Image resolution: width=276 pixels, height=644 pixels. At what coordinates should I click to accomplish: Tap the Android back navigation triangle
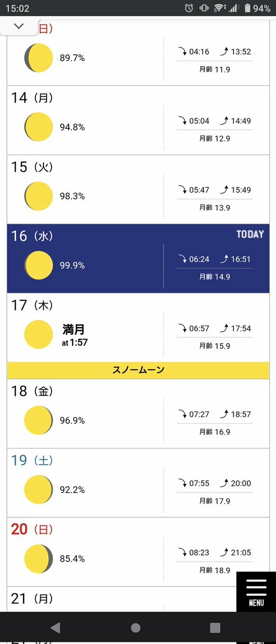[x=55, y=627]
